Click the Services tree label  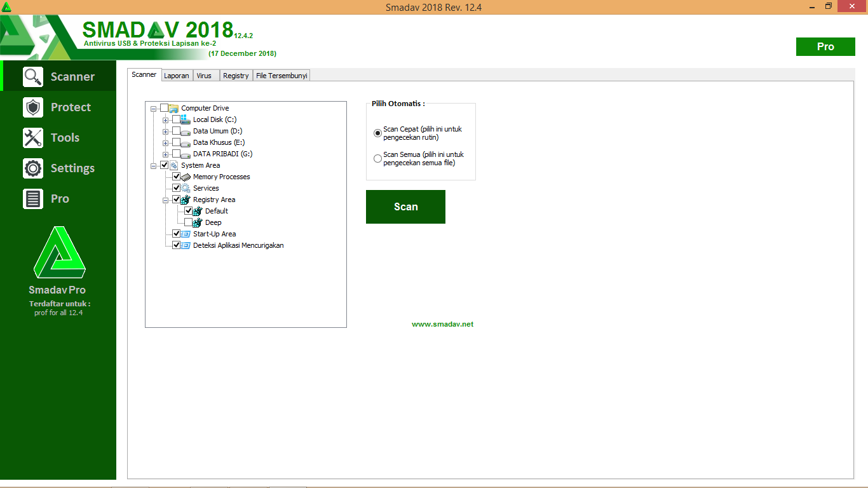(x=206, y=188)
